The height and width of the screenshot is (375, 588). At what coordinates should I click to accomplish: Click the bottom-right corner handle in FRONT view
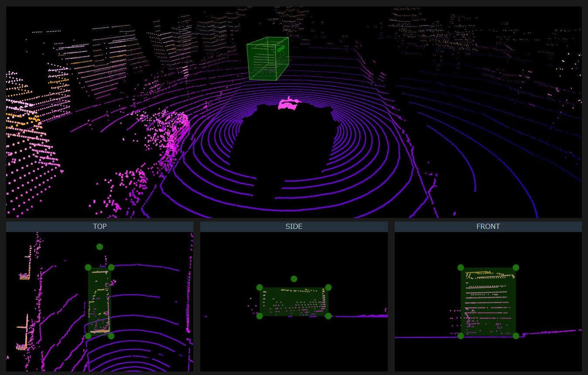click(x=516, y=336)
